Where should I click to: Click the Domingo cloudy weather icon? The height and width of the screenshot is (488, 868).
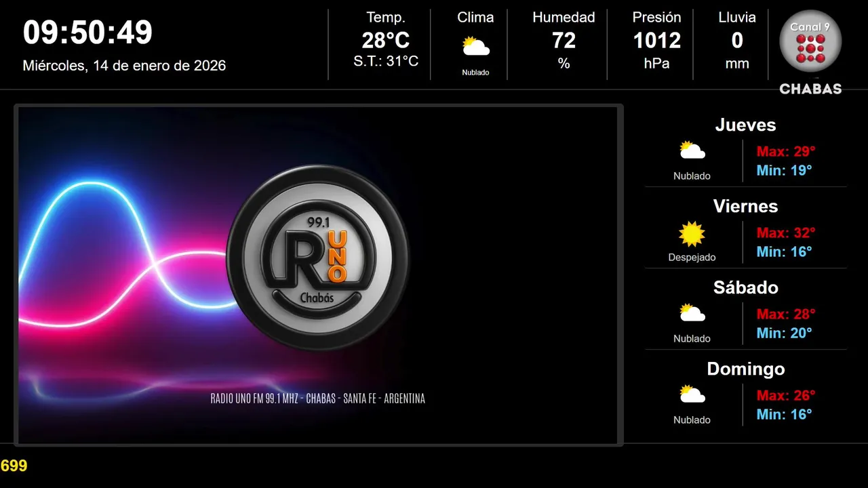[692, 394]
